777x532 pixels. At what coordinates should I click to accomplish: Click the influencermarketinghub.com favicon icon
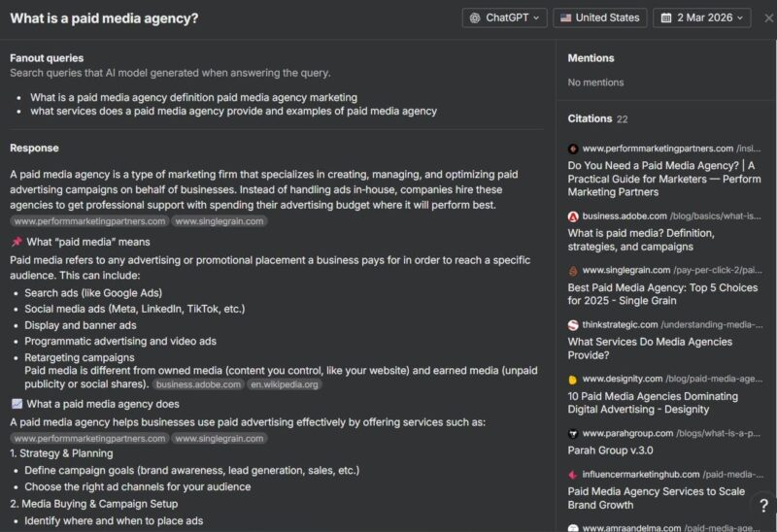573,475
